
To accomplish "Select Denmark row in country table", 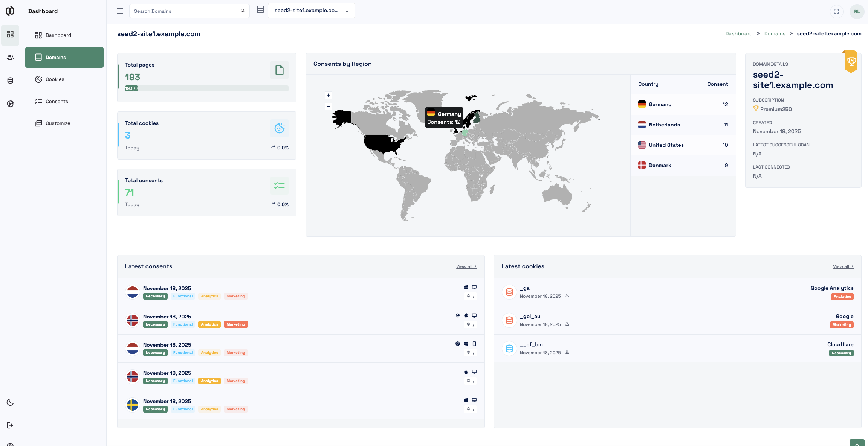I will tap(683, 166).
